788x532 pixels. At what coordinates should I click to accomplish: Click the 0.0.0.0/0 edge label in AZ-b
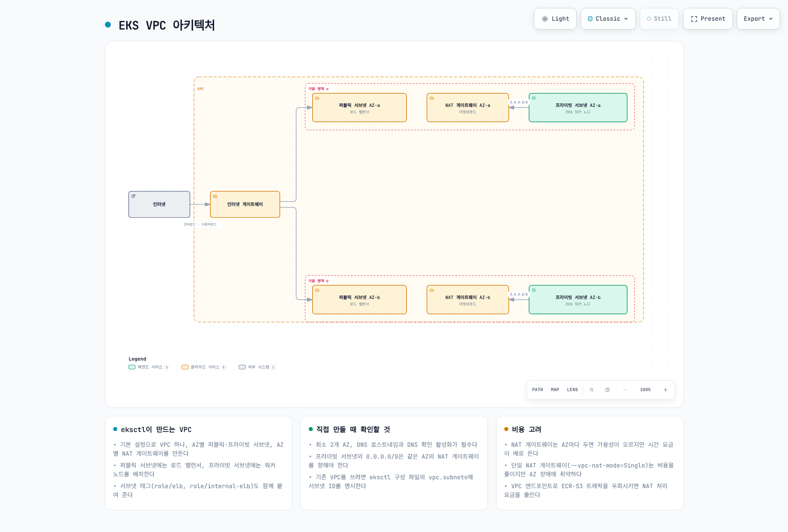519,295
